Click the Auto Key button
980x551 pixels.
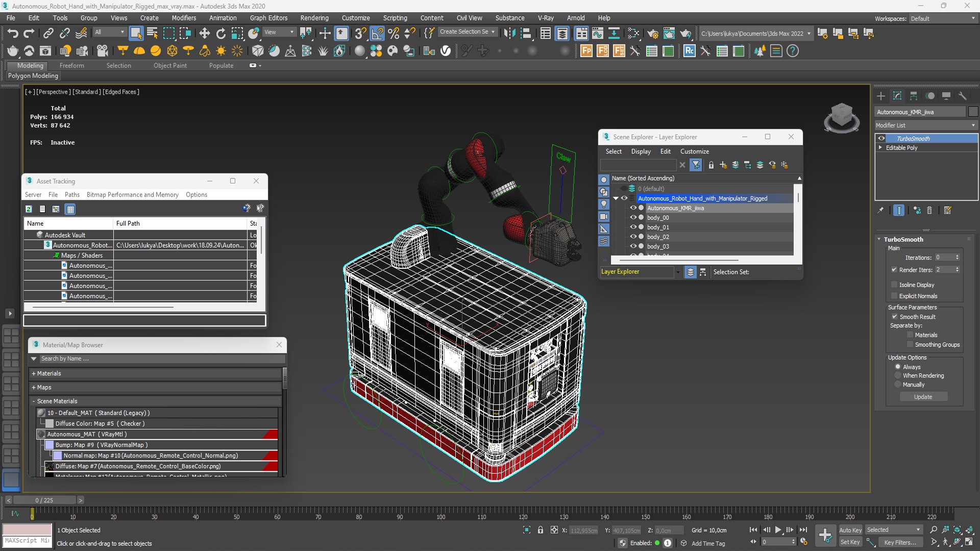tap(850, 530)
